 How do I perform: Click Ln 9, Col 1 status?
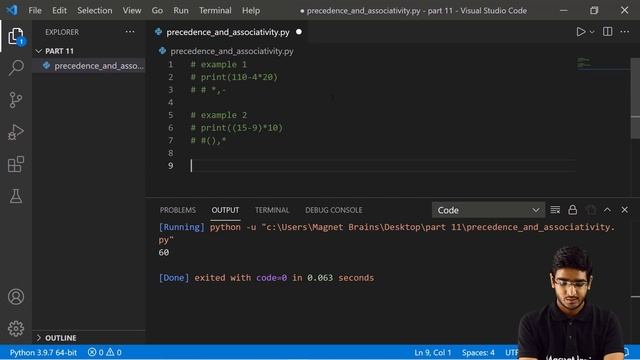pos(433,353)
